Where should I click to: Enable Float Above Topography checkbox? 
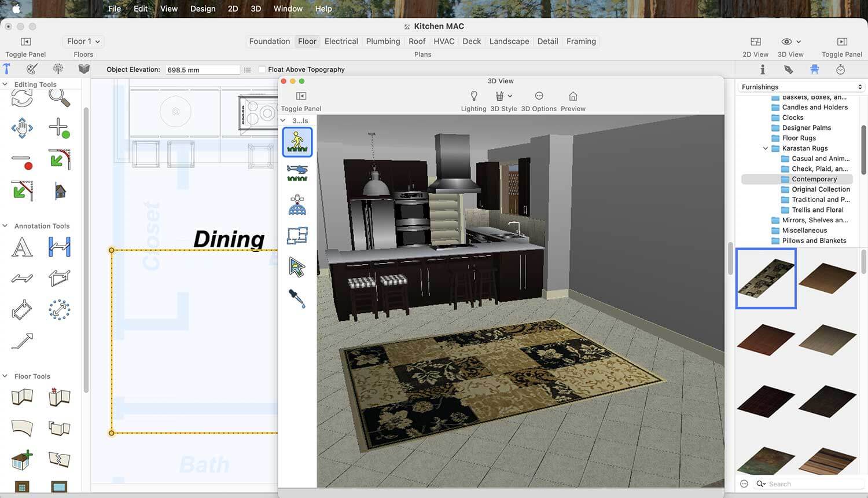(x=262, y=69)
